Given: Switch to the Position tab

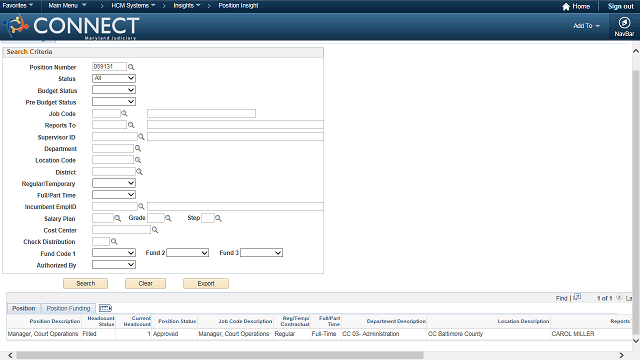Looking at the screenshot, I should (24, 309).
